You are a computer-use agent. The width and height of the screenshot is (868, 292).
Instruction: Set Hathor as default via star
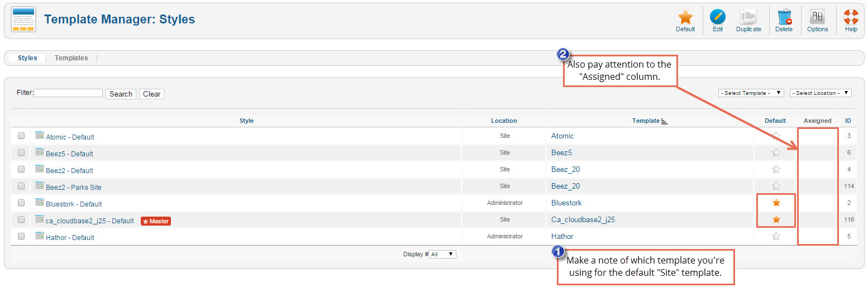(x=775, y=236)
